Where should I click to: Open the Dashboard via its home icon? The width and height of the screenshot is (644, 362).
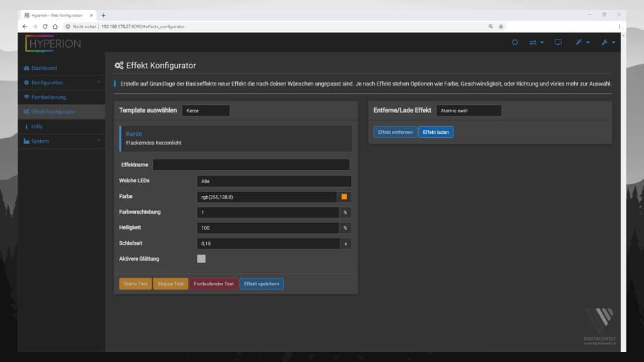click(27, 68)
